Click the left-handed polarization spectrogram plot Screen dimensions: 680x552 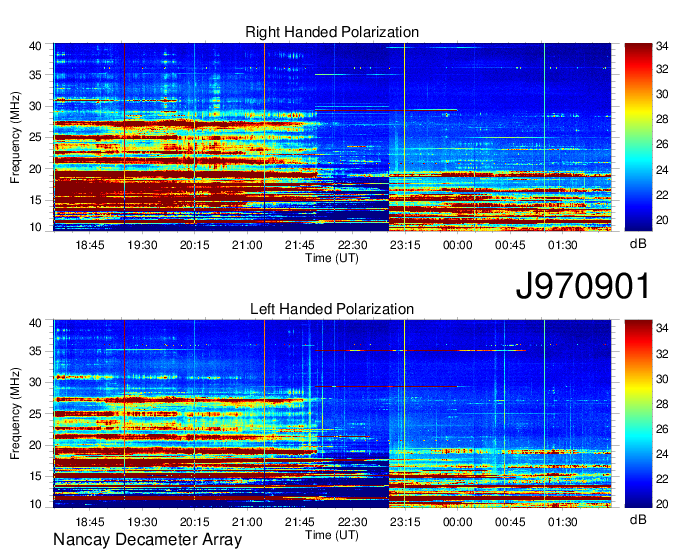click(332, 414)
